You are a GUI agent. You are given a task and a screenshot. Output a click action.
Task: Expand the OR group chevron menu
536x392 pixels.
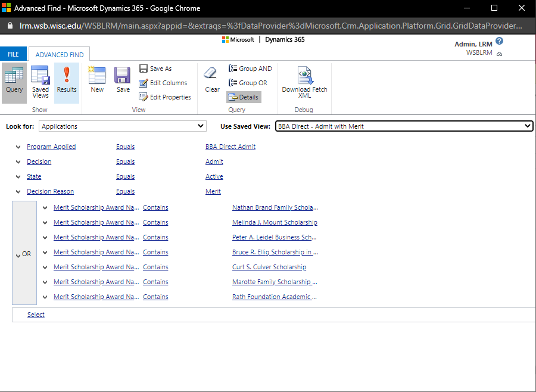17,254
